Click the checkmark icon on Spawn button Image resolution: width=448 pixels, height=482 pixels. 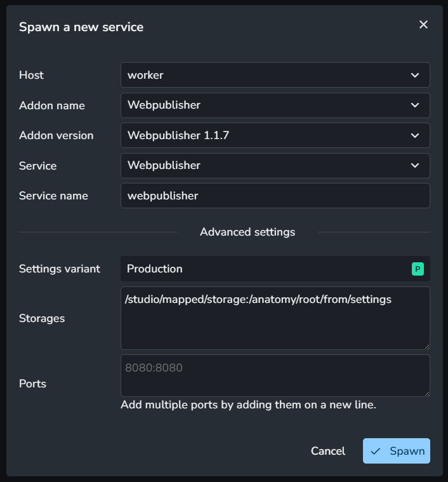pos(376,451)
